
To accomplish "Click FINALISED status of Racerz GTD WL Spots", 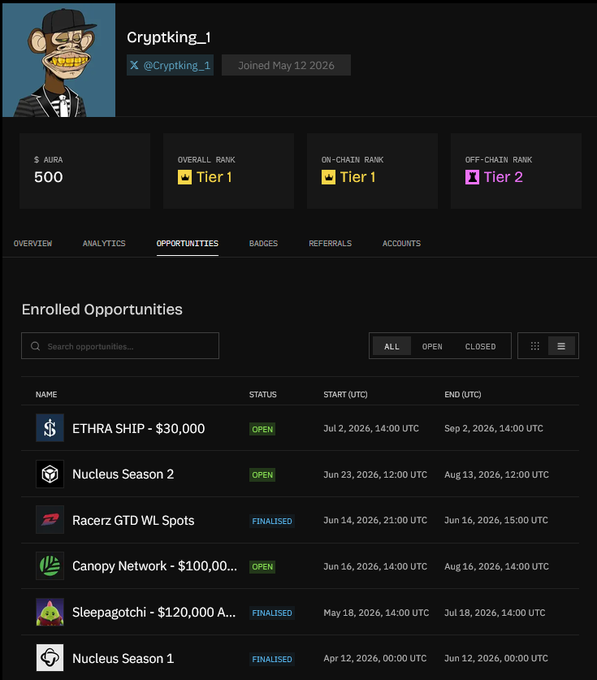I will tap(272, 521).
